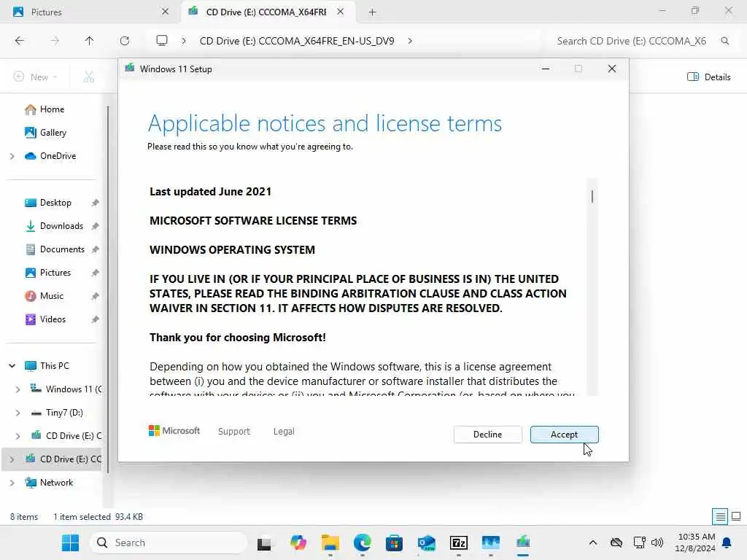Screen dimensions: 747x560
Task: Decline the license terms
Action: [487, 435]
